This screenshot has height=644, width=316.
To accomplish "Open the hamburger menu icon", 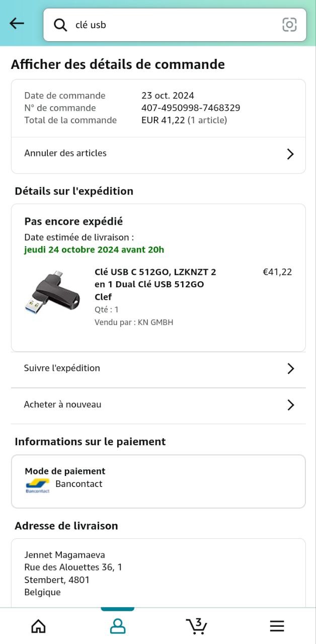I will tap(277, 626).
